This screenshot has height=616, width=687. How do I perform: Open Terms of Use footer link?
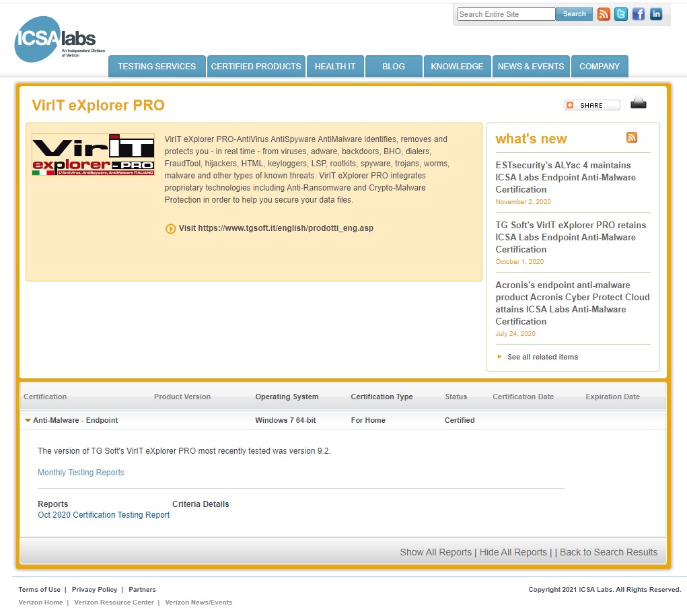coord(40,589)
